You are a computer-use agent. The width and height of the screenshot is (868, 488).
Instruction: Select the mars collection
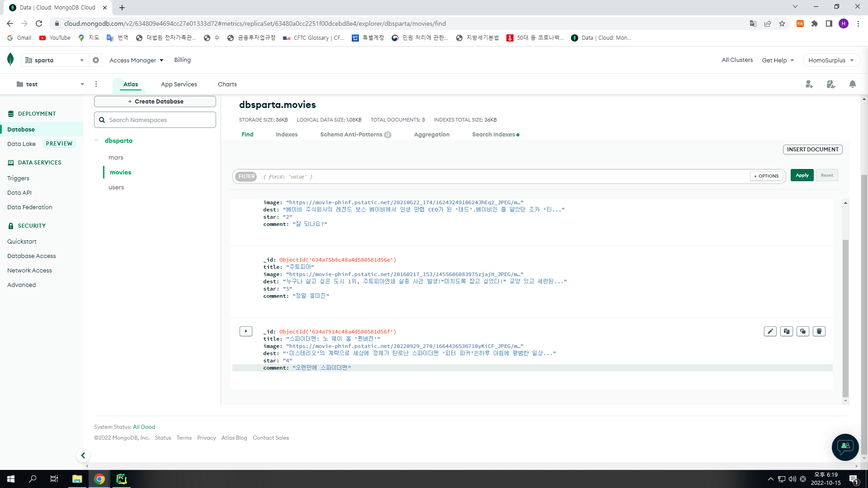(x=116, y=157)
